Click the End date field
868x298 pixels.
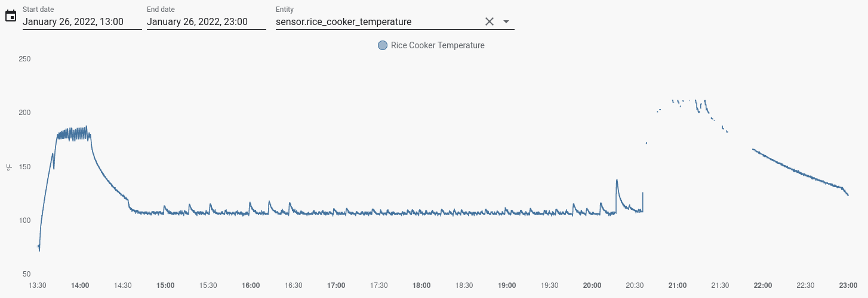206,22
